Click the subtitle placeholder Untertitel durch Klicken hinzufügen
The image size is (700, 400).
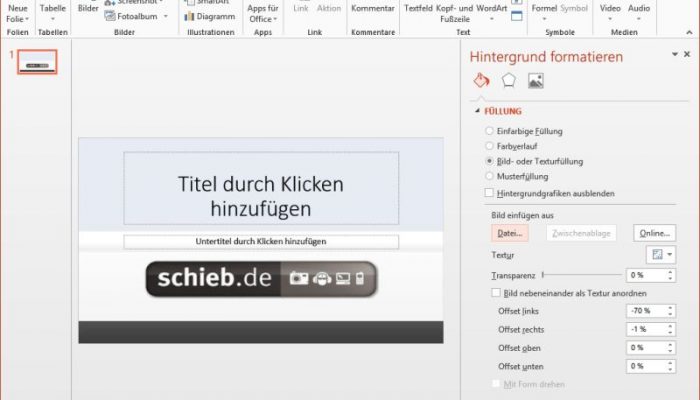261,242
